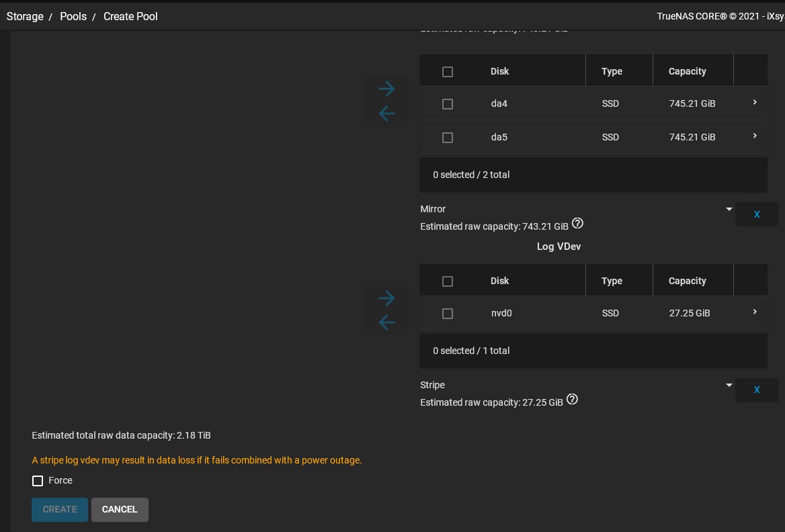Open help icon for Stripe estimated raw capacity

click(572, 400)
